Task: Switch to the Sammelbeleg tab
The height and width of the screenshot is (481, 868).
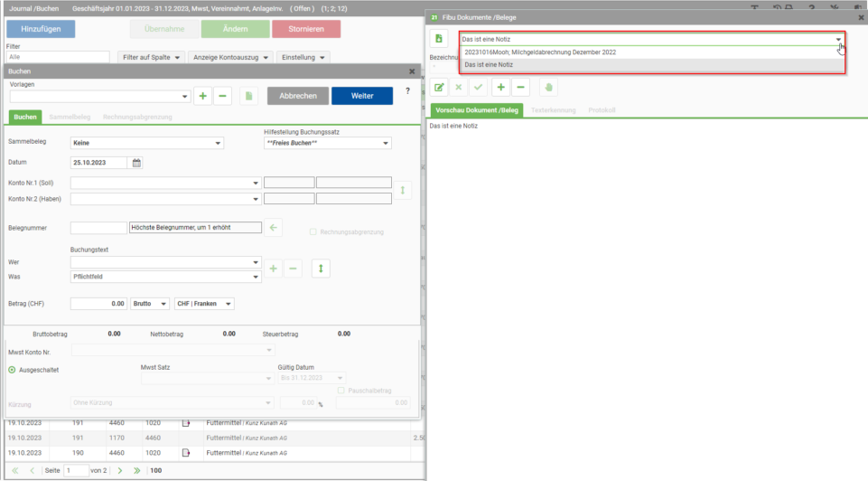Action: coord(70,117)
